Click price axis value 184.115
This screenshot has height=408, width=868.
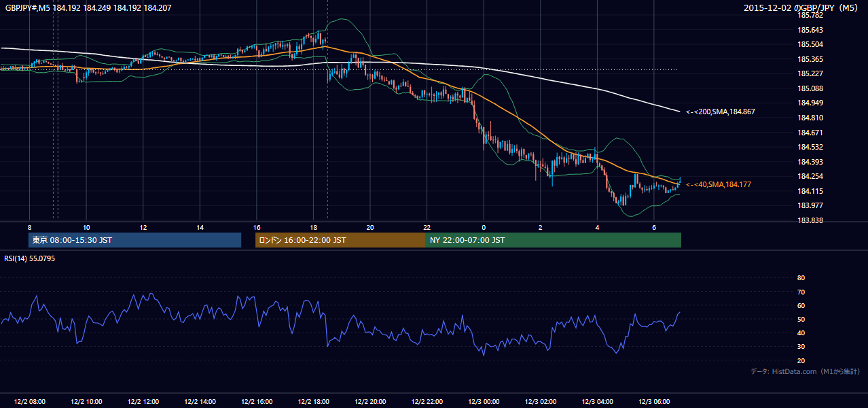pyautogui.click(x=810, y=191)
